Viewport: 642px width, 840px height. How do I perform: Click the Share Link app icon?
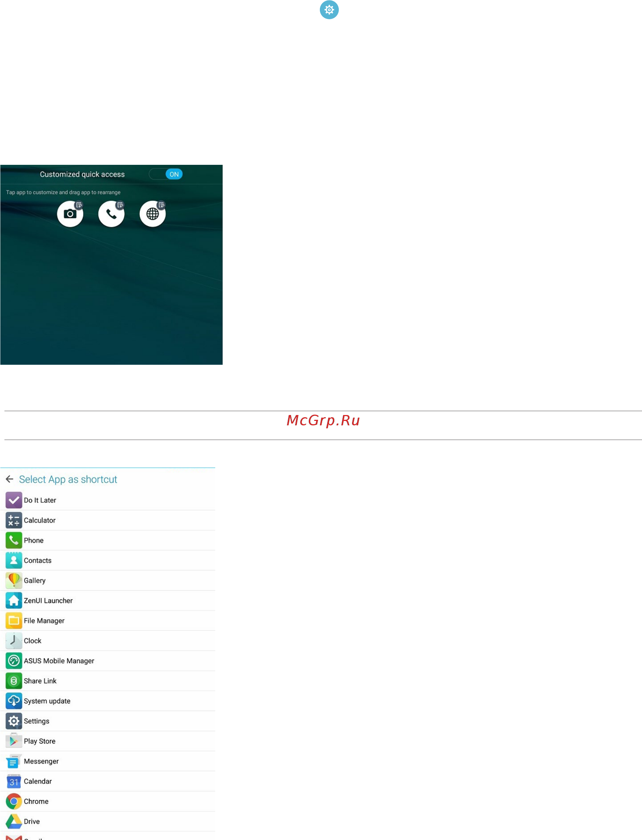(14, 681)
